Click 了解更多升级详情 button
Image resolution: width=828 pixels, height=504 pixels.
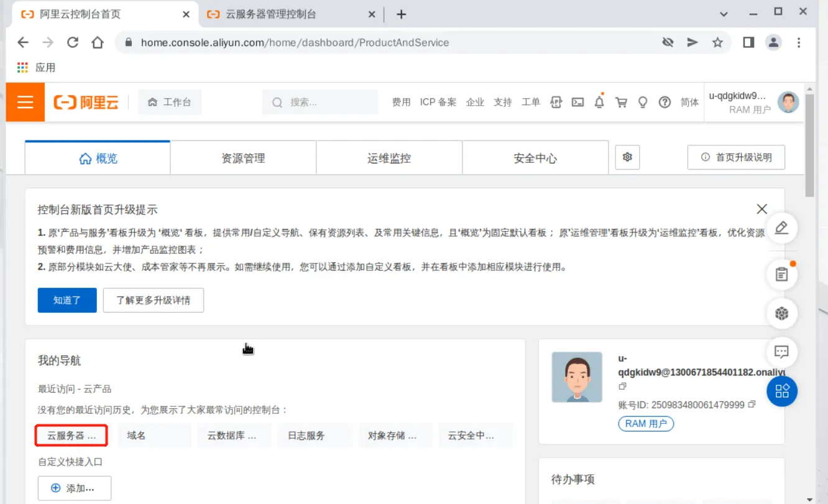tap(154, 300)
